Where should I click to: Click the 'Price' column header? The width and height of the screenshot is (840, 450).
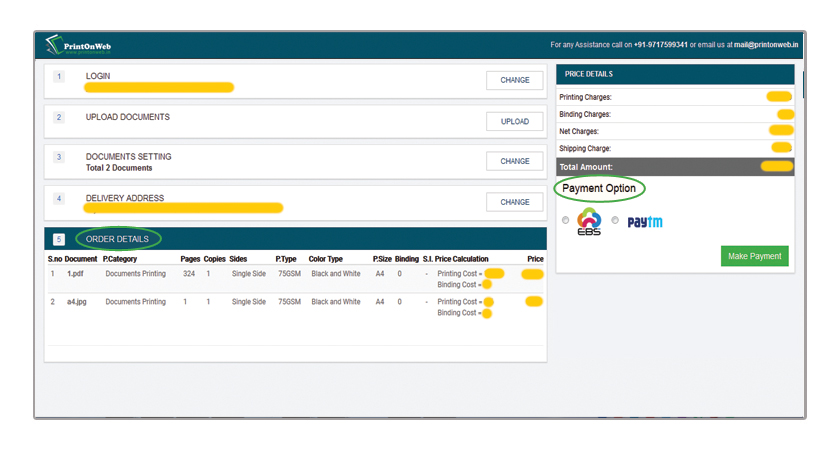click(535, 259)
